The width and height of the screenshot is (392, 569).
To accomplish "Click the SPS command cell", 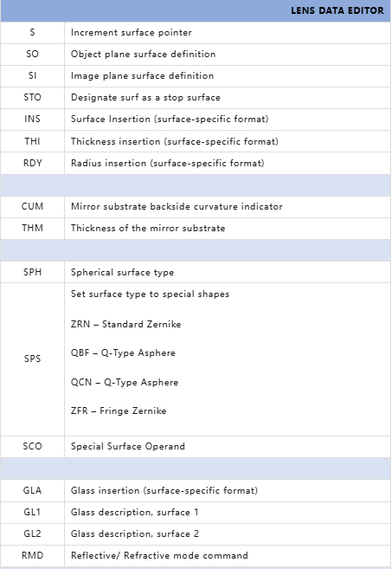I will pyautogui.click(x=32, y=359).
